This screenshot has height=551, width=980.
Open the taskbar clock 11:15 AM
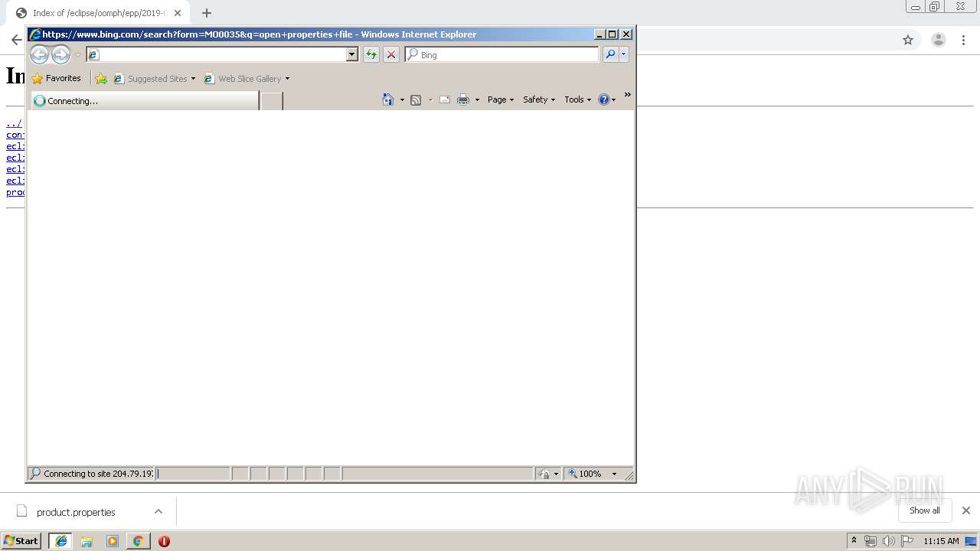(x=941, y=541)
